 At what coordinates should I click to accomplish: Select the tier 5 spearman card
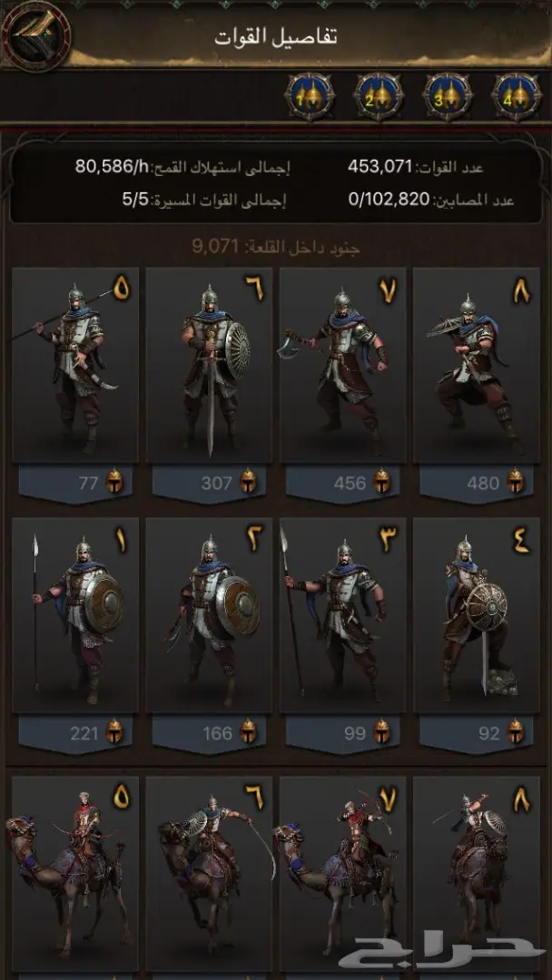tap(75, 365)
